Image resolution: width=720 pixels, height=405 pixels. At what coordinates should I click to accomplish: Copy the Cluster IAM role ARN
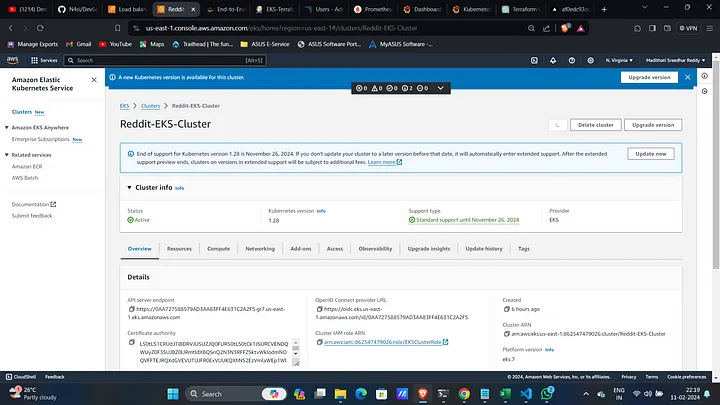pos(319,342)
